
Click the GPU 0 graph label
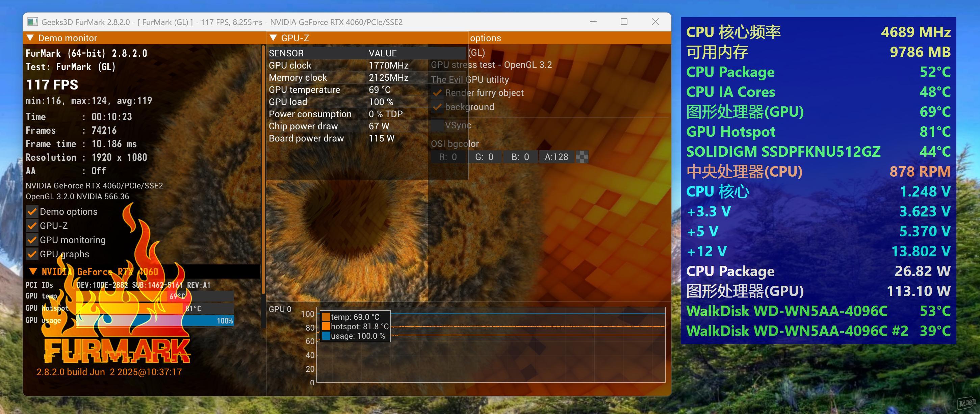(280, 309)
